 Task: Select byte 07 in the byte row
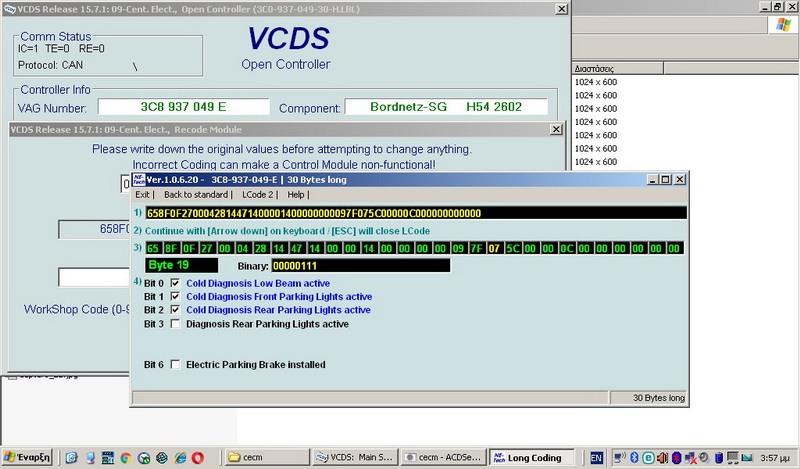(x=494, y=249)
